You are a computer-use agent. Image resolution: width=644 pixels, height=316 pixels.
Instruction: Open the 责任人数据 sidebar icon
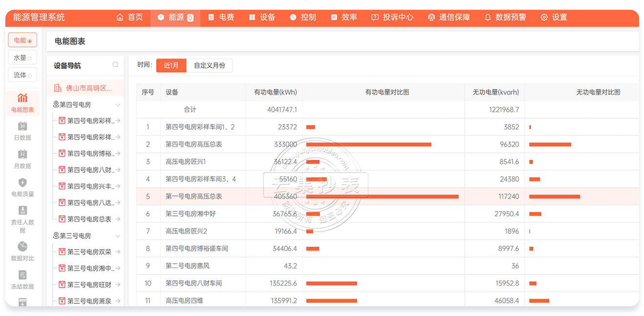[22, 211]
